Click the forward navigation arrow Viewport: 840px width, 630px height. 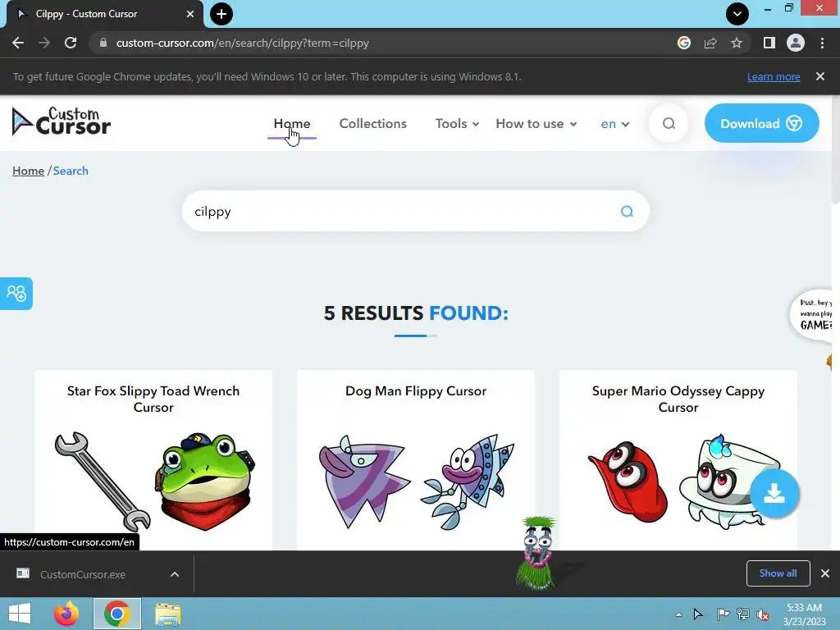[x=44, y=43]
